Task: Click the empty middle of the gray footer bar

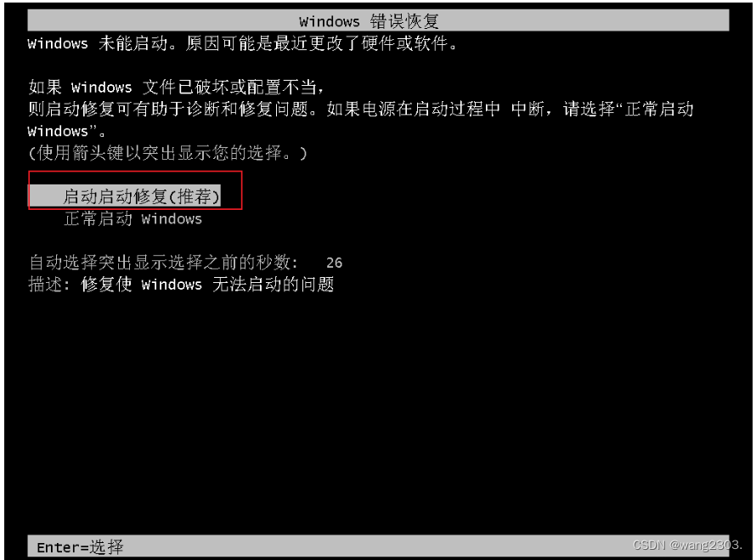Action: [378, 546]
